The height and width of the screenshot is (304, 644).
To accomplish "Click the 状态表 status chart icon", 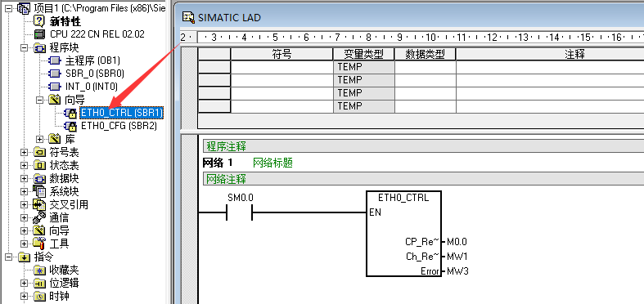I will click(x=40, y=165).
